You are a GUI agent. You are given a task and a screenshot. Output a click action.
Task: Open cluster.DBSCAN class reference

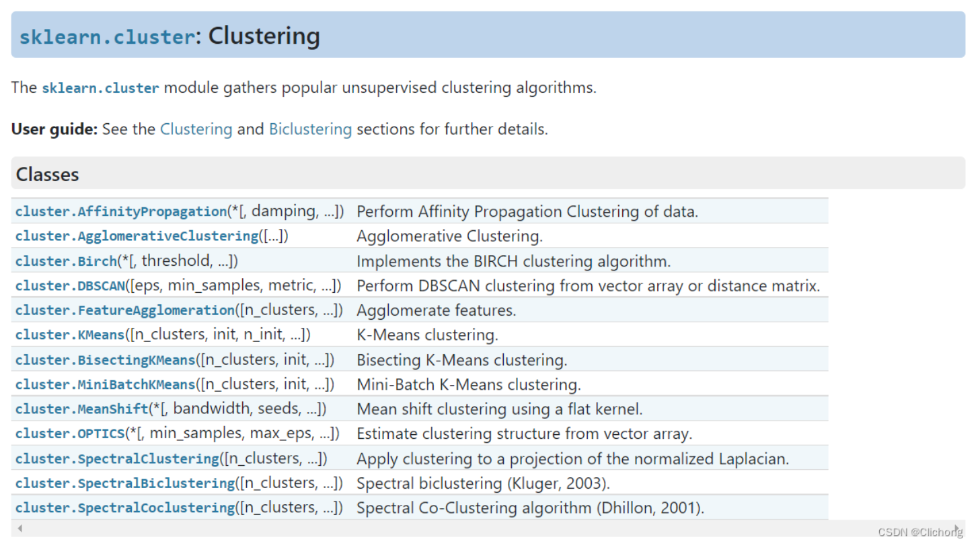tap(70, 286)
